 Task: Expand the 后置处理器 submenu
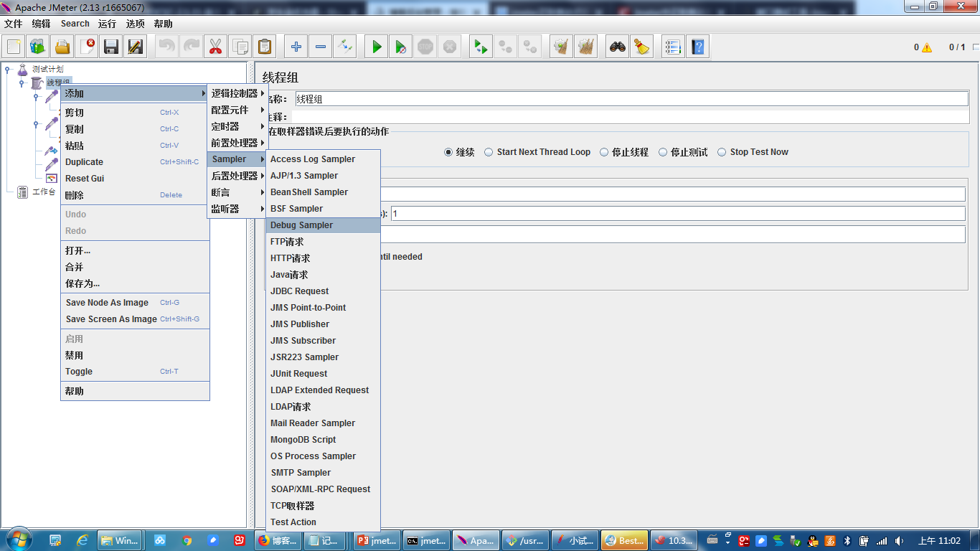pyautogui.click(x=237, y=176)
